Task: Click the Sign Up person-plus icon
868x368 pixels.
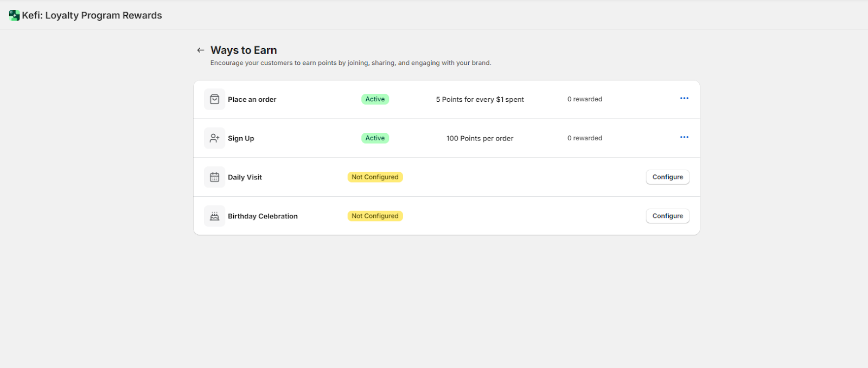Action: click(x=214, y=138)
